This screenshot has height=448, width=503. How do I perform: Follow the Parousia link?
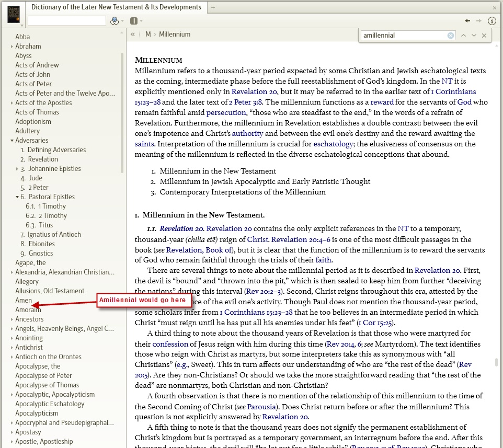pos(261,407)
